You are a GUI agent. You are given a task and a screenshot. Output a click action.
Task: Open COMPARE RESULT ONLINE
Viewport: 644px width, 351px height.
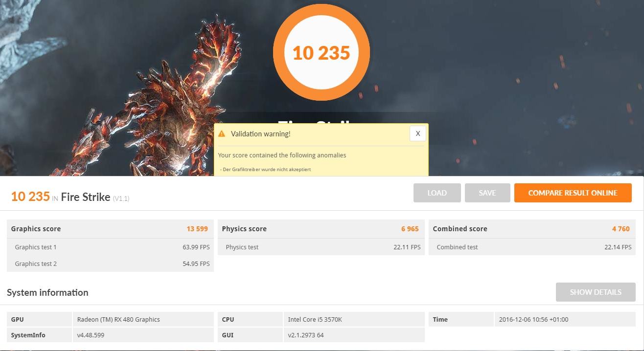tap(573, 193)
